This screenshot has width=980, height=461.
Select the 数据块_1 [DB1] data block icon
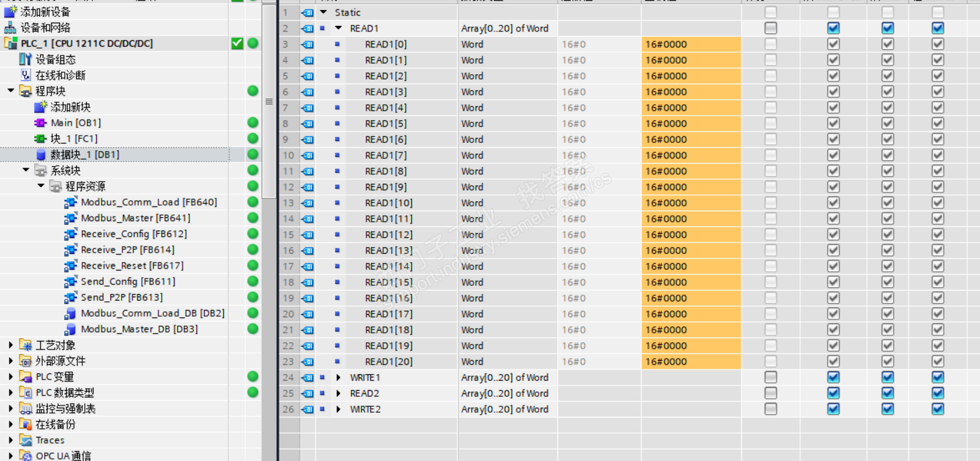tap(41, 155)
